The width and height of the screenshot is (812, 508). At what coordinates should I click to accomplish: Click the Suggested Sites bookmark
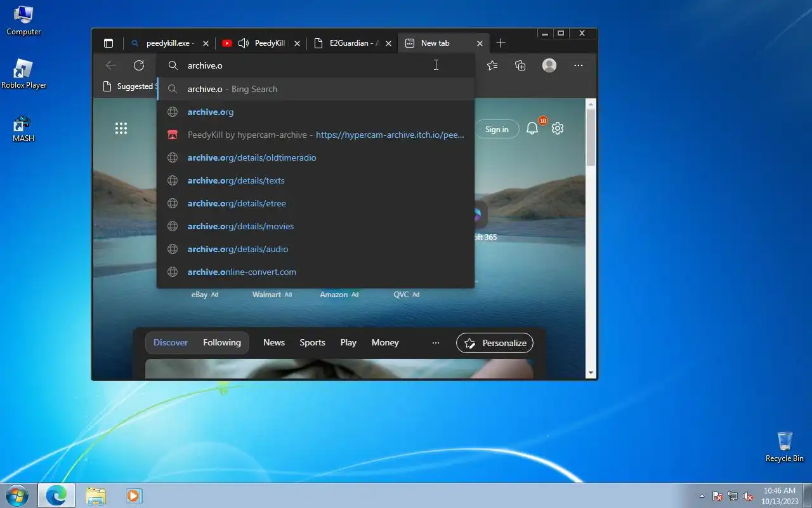[129, 86]
